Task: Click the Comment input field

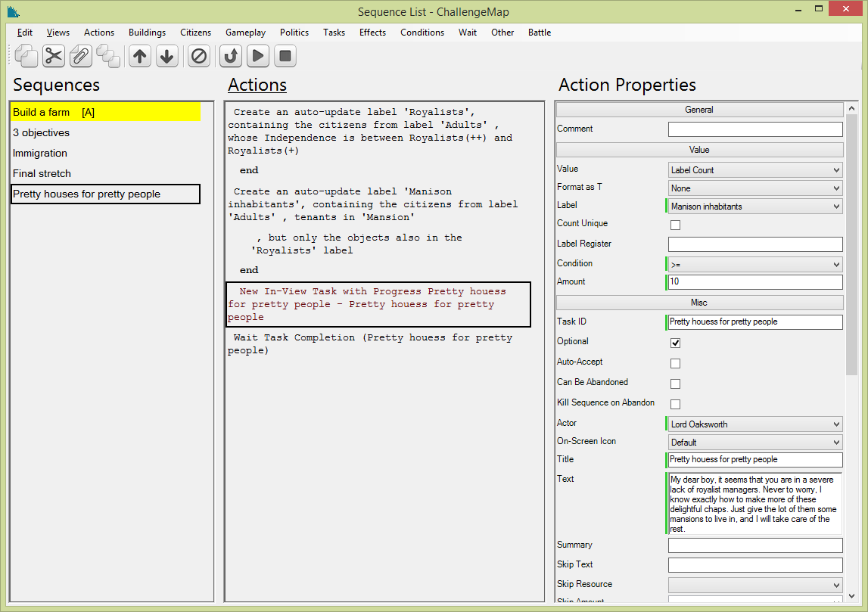Action: click(755, 129)
